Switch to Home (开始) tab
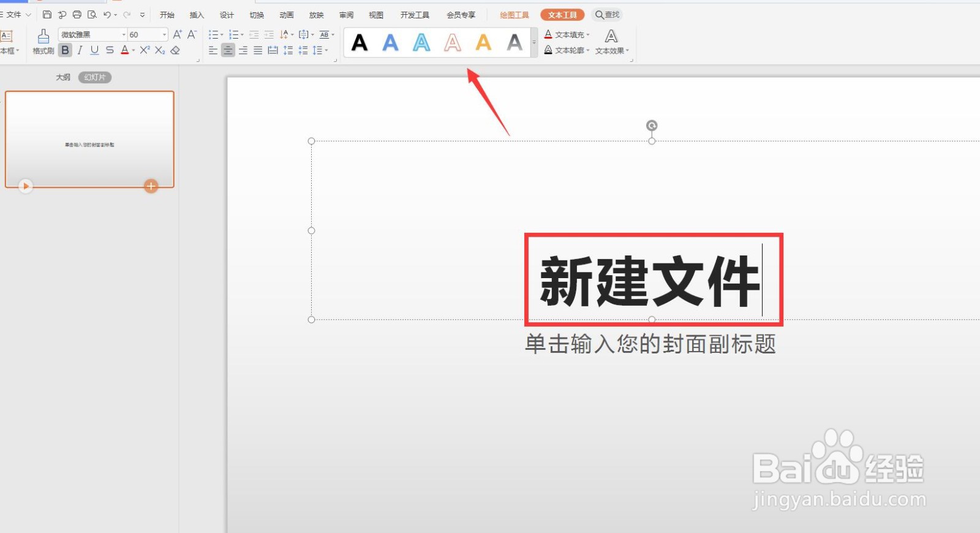Screen dimensions: 980x533 pyautogui.click(x=167, y=15)
